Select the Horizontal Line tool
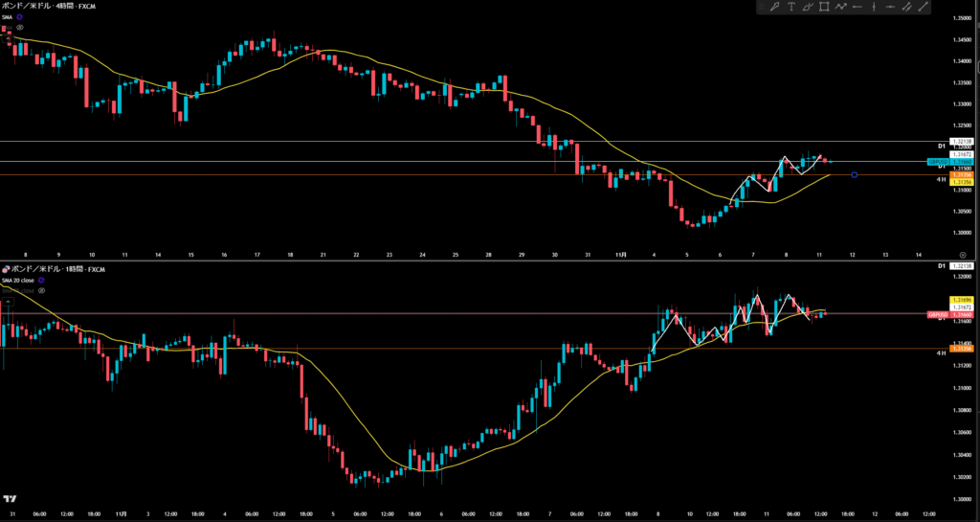980x522 pixels. pyautogui.click(x=890, y=8)
